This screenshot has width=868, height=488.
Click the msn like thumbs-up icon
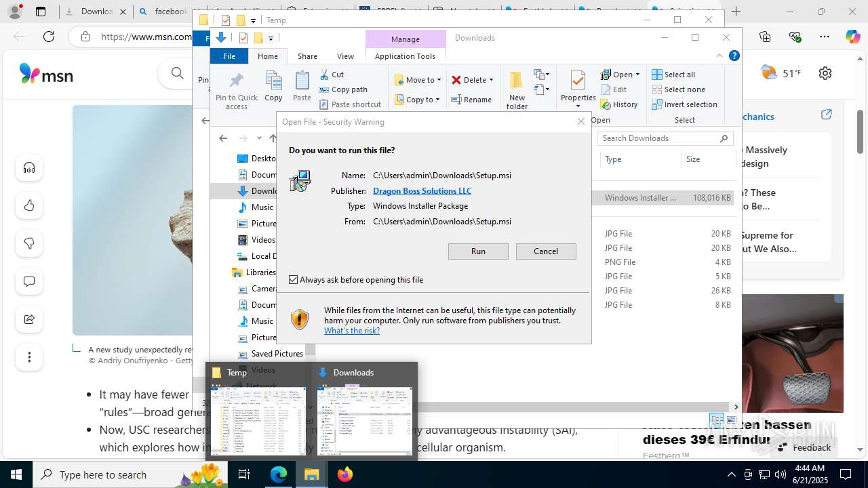point(29,205)
